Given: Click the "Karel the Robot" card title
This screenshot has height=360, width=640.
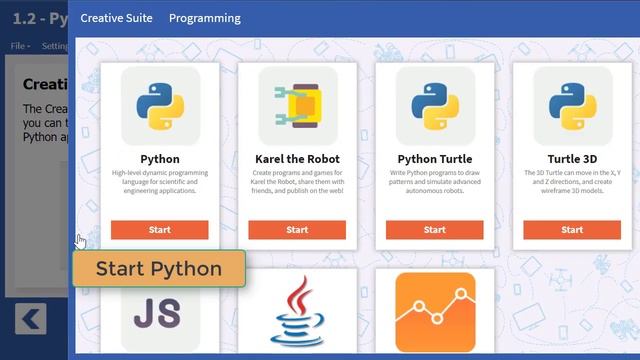Looking at the screenshot, I should [x=298, y=159].
